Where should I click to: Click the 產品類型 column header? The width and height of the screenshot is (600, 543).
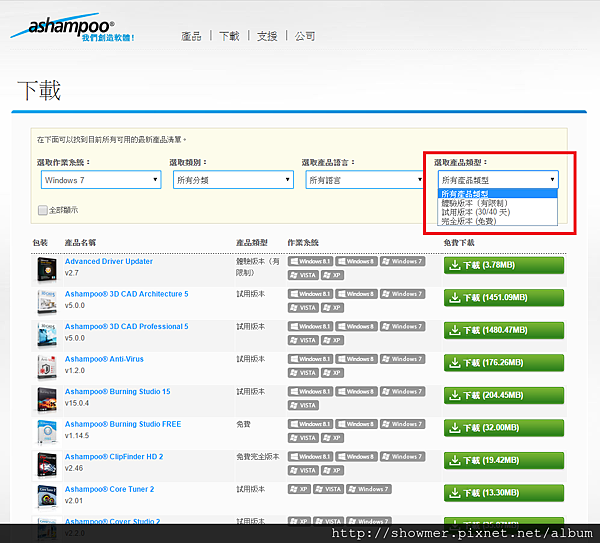tap(252, 243)
